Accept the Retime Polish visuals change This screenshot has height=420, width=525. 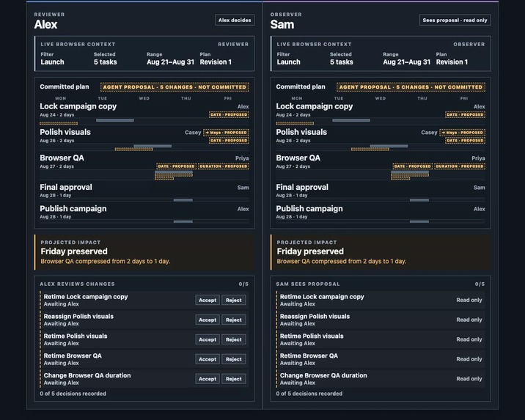coord(208,339)
